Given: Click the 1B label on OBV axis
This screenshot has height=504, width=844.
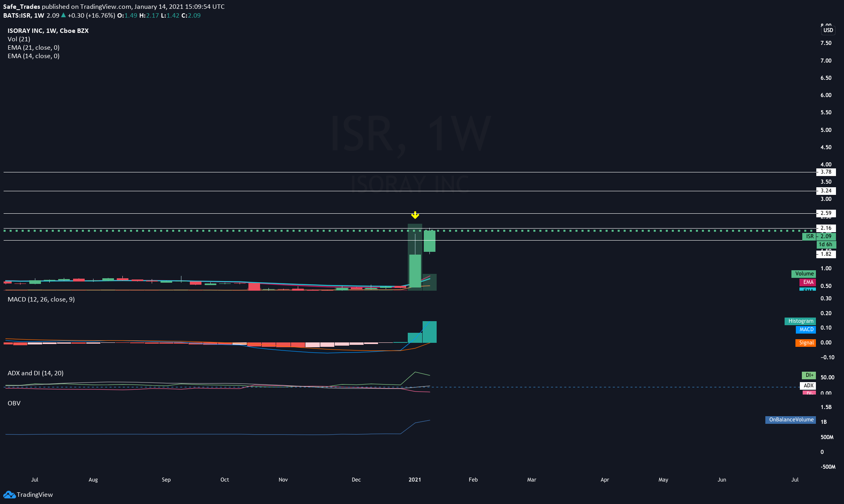Looking at the screenshot, I should [x=824, y=422].
